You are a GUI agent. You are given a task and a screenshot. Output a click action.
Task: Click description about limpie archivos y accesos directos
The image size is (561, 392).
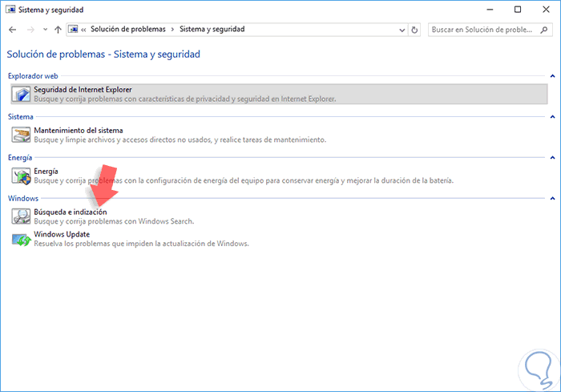tap(180, 139)
